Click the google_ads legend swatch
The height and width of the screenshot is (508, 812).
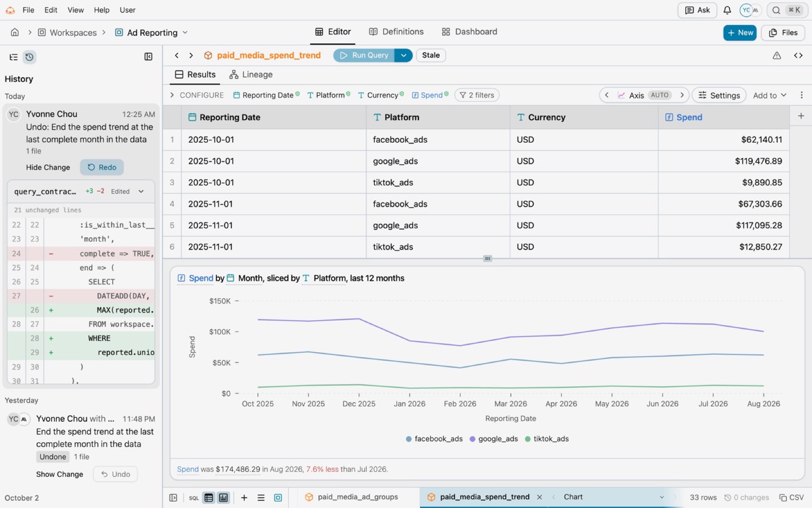[x=472, y=439]
